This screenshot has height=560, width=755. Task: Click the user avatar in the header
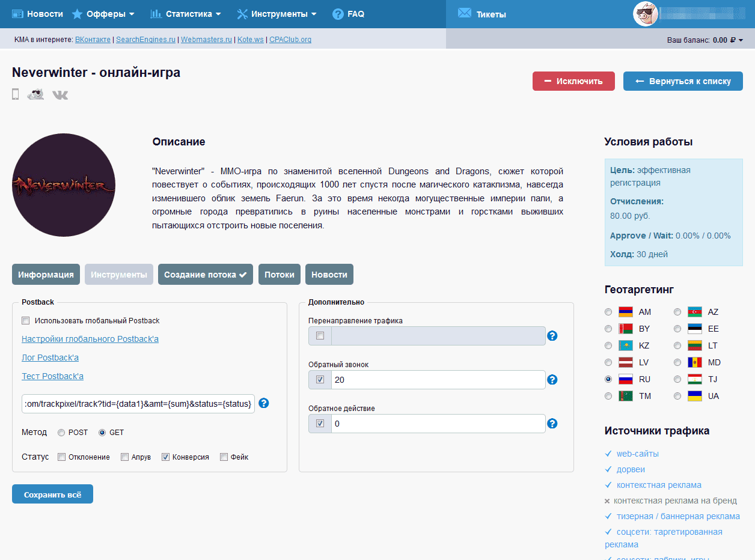(646, 14)
